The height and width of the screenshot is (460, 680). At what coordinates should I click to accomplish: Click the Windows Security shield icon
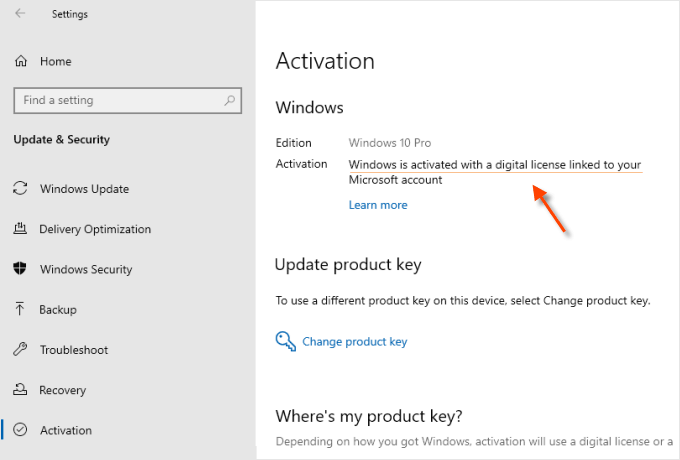pos(20,269)
